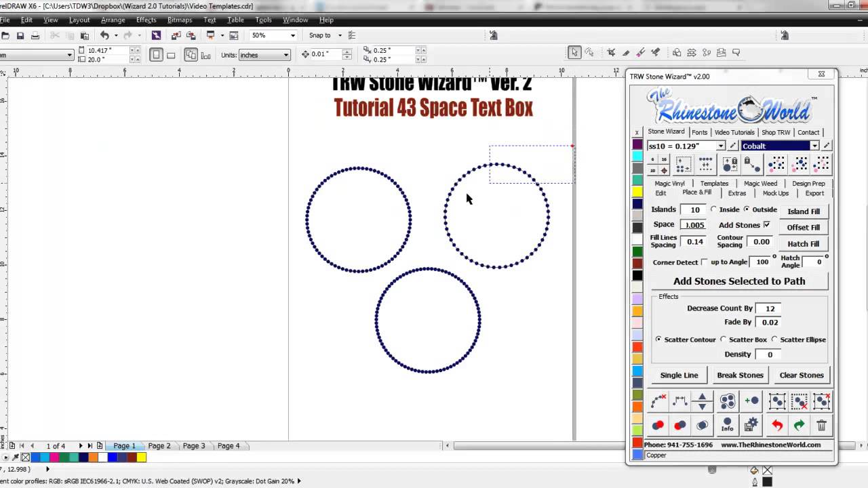Select the Scatter Ellipse radio button

(774, 339)
